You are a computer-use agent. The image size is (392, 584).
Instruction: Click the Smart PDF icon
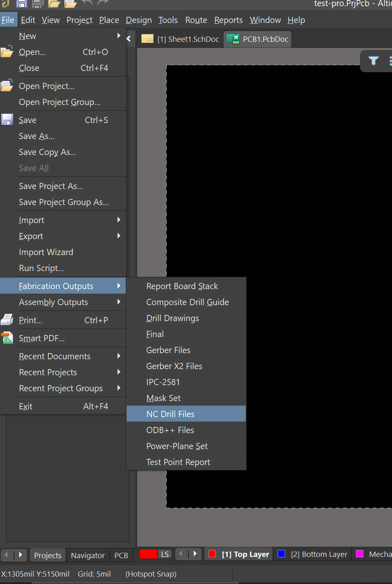coord(7,338)
